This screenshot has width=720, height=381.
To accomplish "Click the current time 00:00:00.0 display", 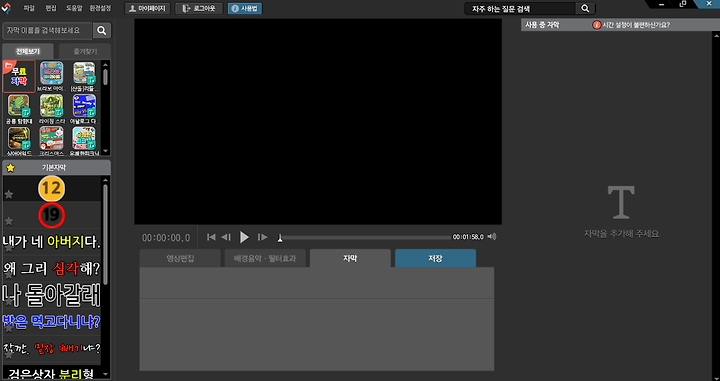I will pos(166,238).
